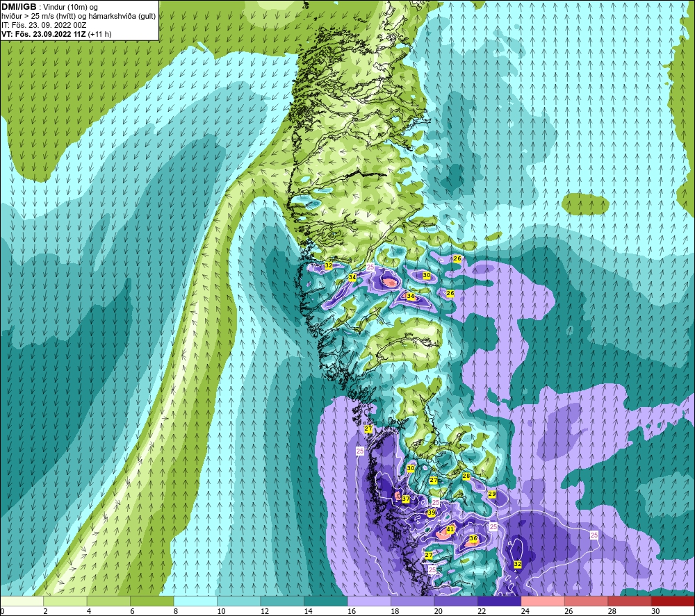
Task: Click the yellow gust label 37
Action: click(x=406, y=499)
